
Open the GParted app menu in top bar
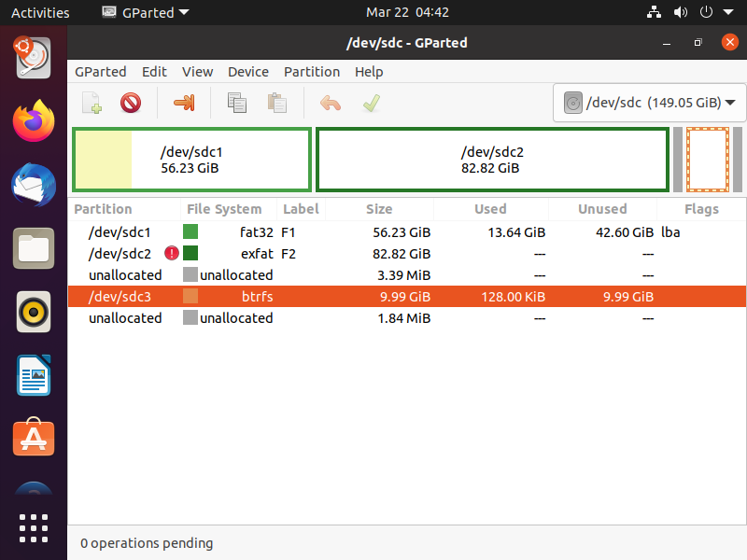click(146, 12)
